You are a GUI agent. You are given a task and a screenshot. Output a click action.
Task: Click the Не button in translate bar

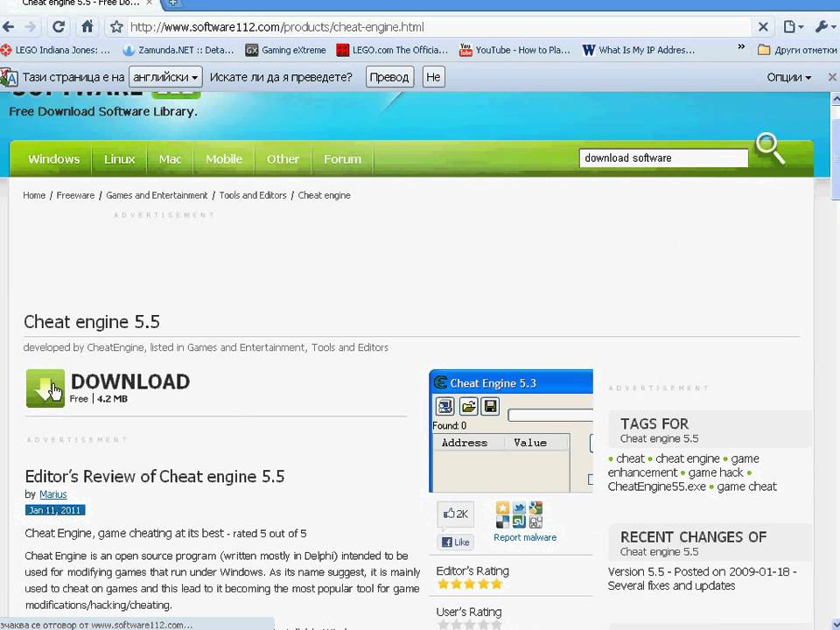coord(433,77)
